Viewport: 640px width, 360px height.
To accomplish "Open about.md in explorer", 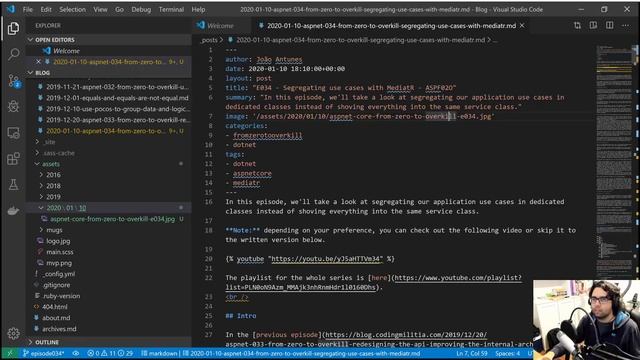I will (x=109, y=318).
